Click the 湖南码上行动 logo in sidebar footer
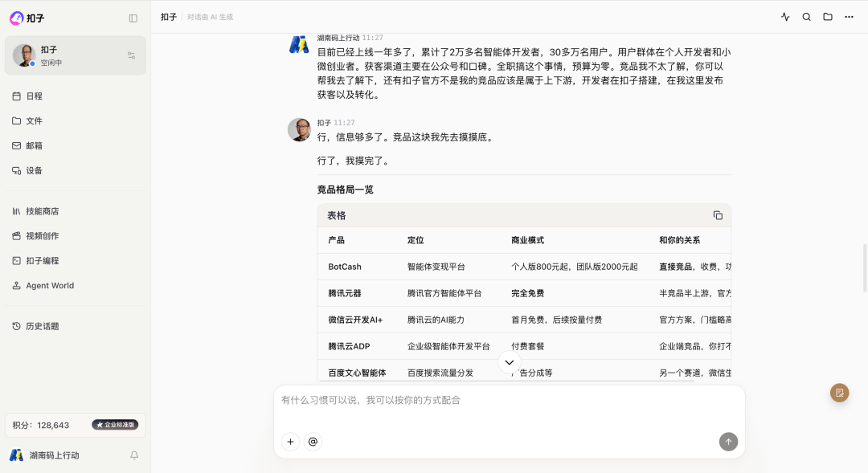868x473 pixels. pos(16,455)
